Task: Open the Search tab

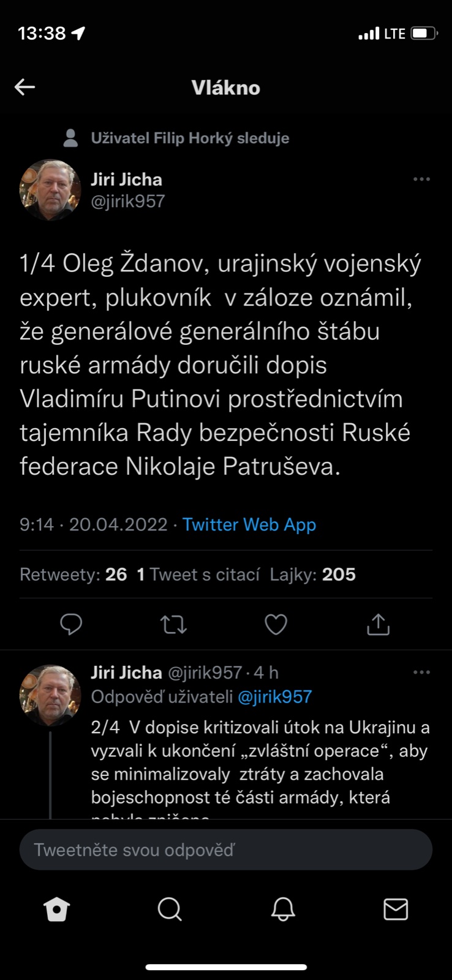Action: click(x=170, y=910)
